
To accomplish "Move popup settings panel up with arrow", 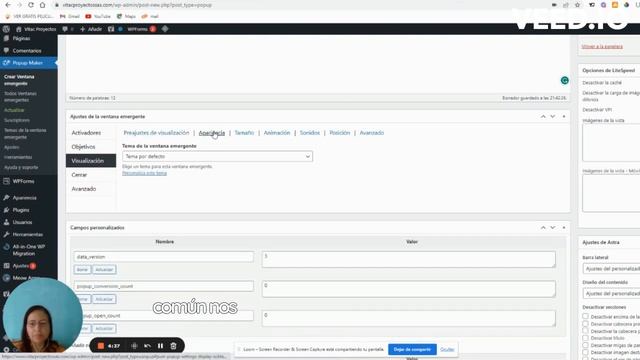I will point(543,117).
